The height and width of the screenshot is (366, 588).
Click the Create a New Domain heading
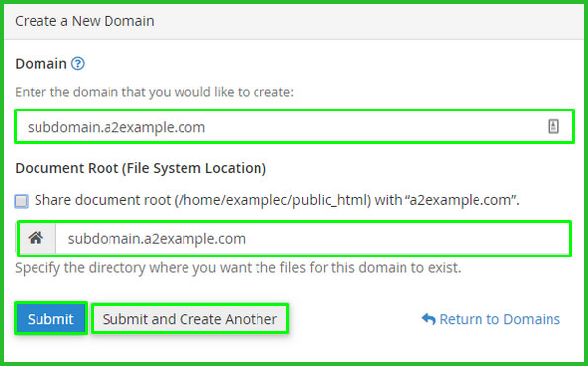[85, 21]
